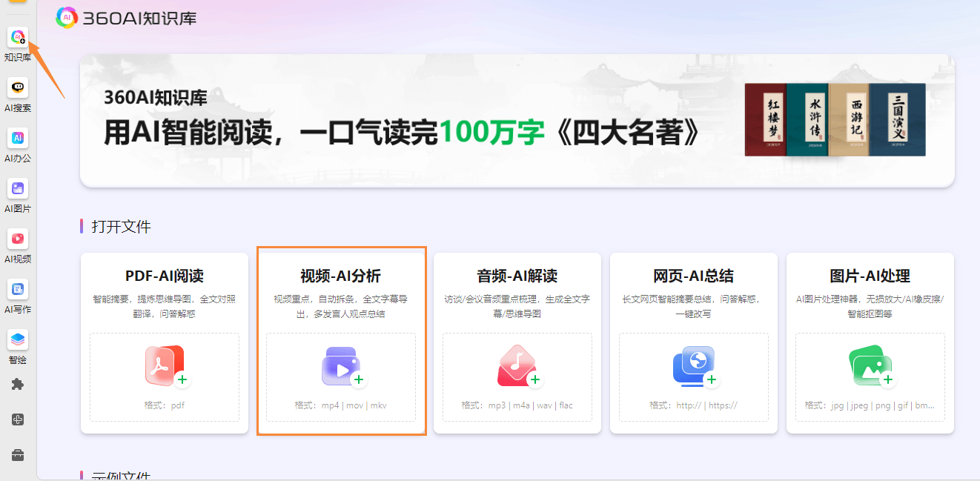The width and height of the screenshot is (980, 481).
Task: Click the 格式：mp3 | m4a | wav | flac text
Action: click(517, 405)
